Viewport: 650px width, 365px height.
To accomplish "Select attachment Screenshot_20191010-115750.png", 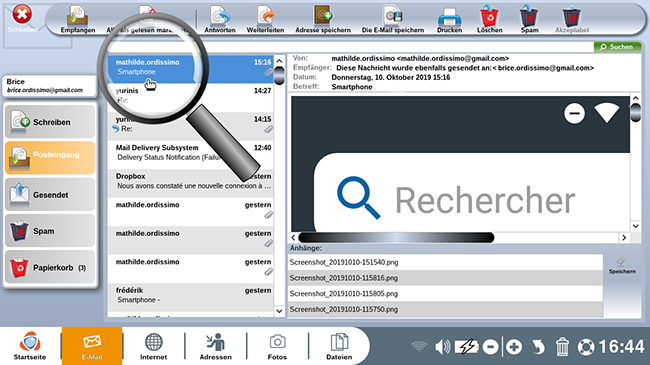I will tap(445, 309).
